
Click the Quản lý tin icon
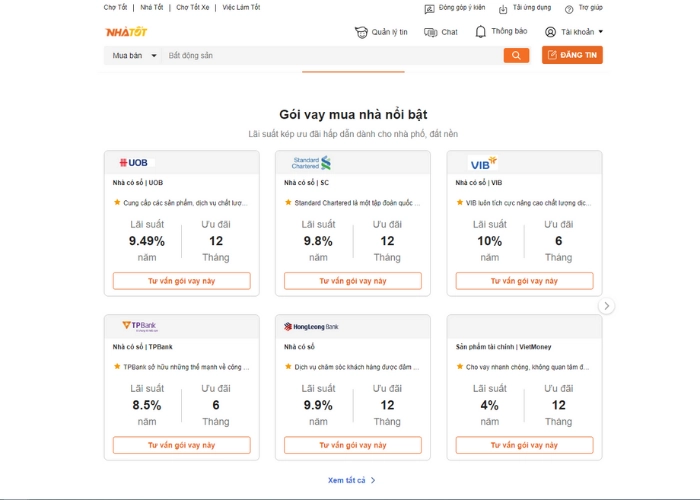click(361, 32)
